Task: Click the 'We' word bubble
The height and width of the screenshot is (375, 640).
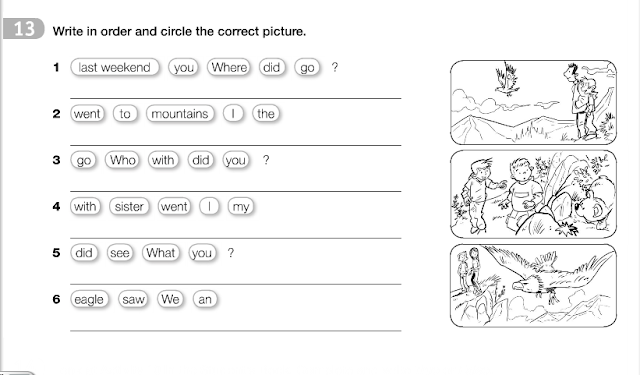Action: click(170, 300)
